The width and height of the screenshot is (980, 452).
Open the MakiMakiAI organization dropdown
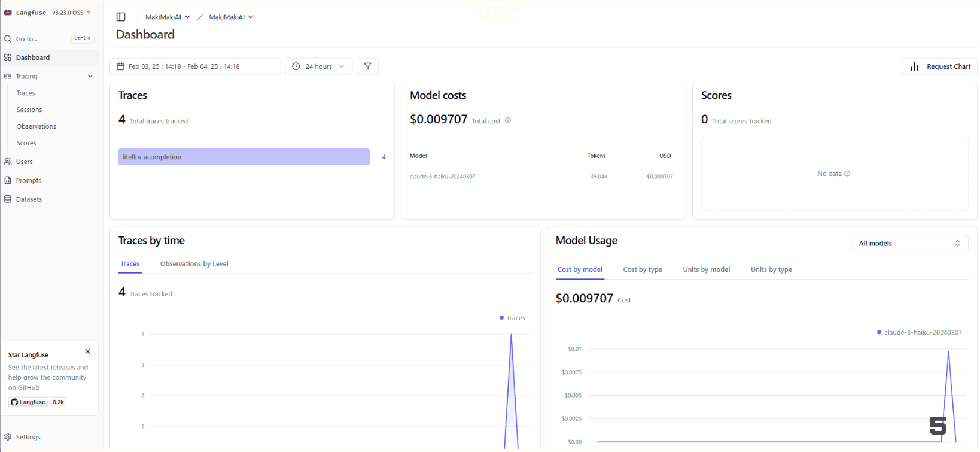click(x=168, y=17)
